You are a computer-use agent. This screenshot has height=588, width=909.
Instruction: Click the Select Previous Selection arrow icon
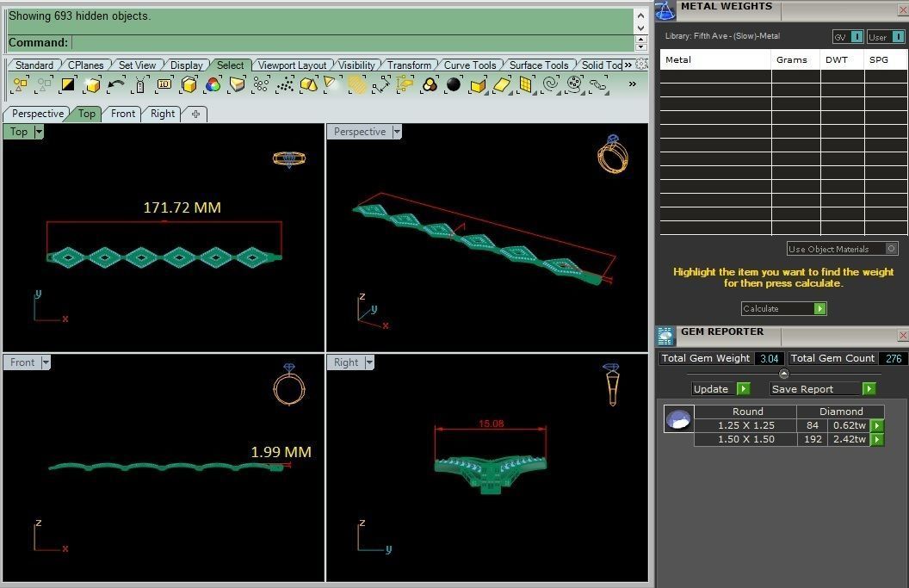click(116, 85)
